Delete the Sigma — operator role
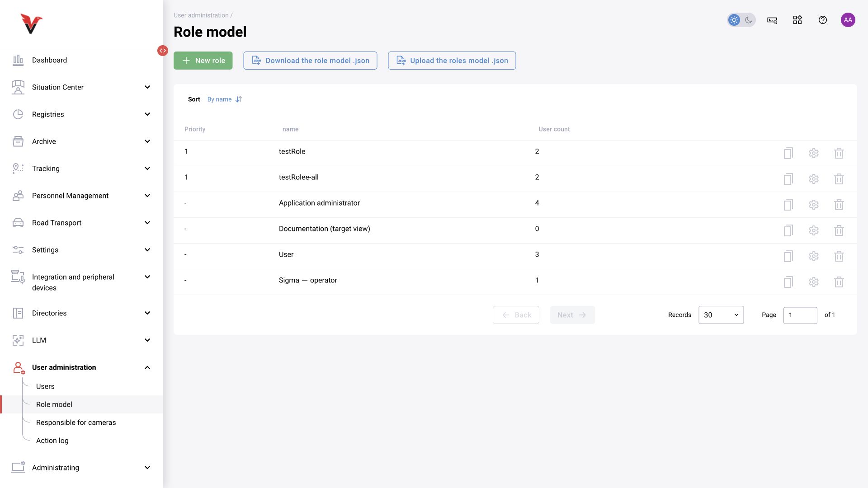The image size is (868, 488). pos(839,282)
